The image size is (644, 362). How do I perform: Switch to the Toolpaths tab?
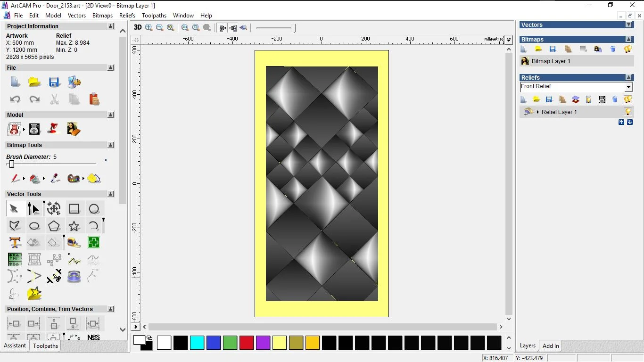pos(45,346)
